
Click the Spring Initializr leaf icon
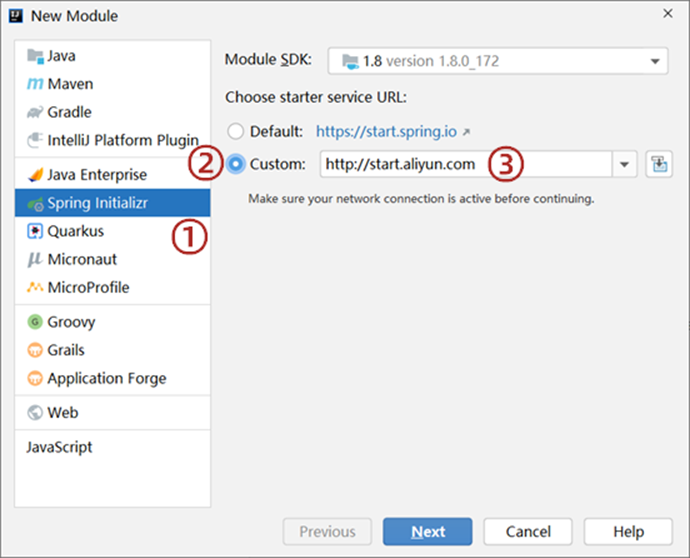35,203
